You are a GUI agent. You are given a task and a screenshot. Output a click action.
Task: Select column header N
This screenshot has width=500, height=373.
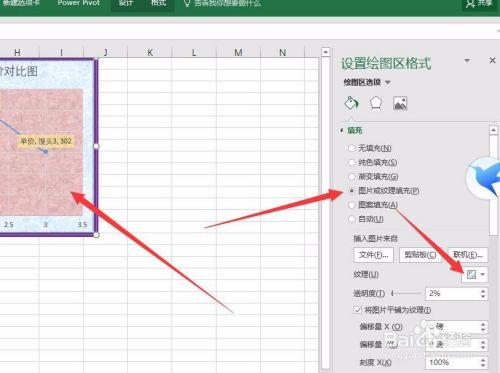282,52
